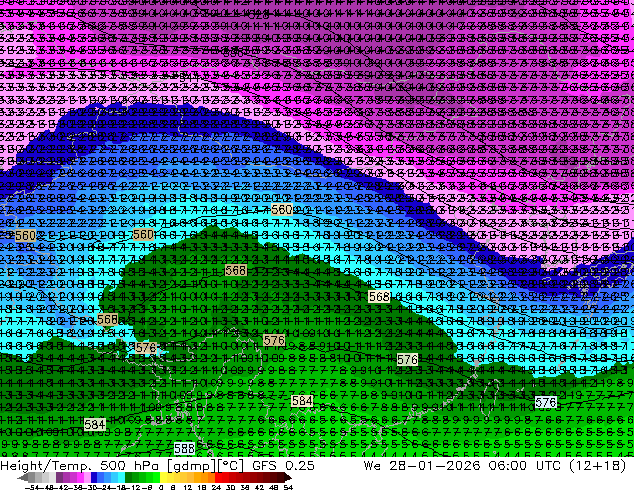The image size is (634, 490).
Task: Click the dark right arrow of the legend
Action: tap(288, 477)
